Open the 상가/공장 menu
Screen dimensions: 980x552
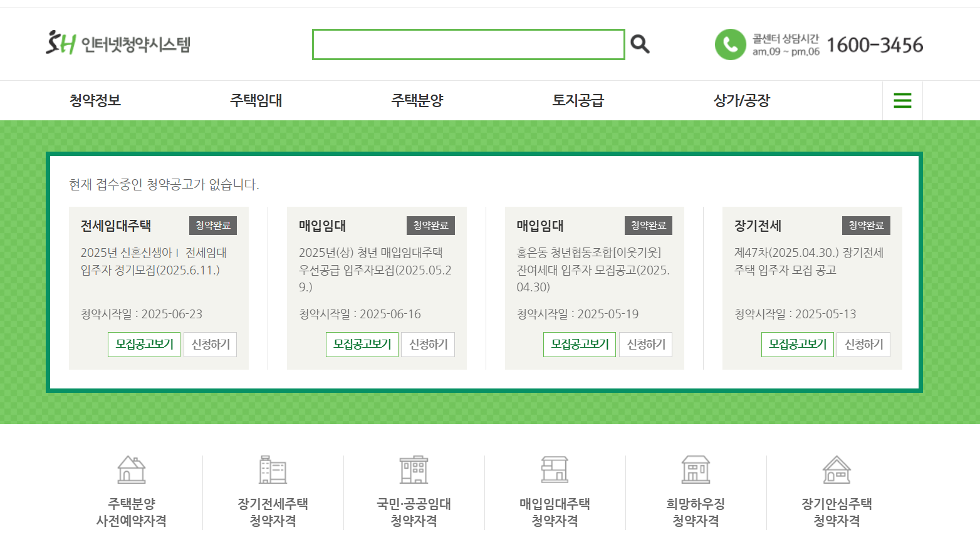pos(741,100)
